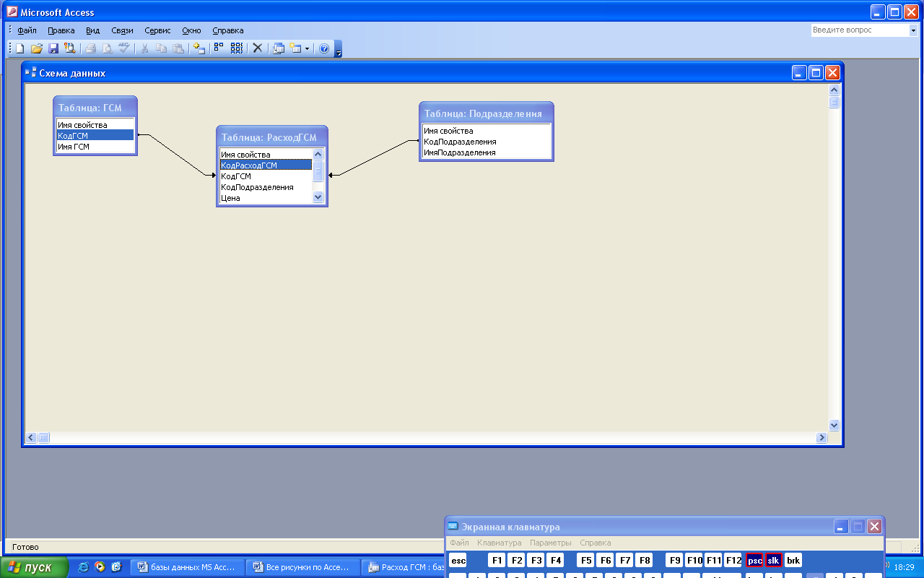Open a database with folder icon

coord(37,48)
